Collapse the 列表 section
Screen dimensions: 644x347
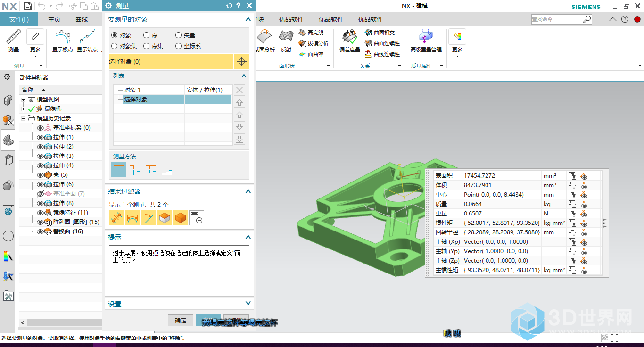point(244,76)
